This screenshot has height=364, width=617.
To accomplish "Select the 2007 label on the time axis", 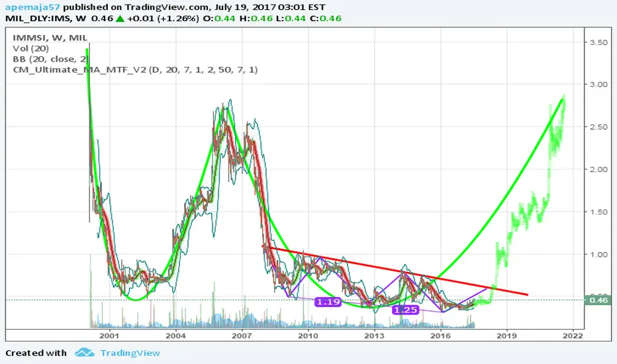I will tap(242, 336).
